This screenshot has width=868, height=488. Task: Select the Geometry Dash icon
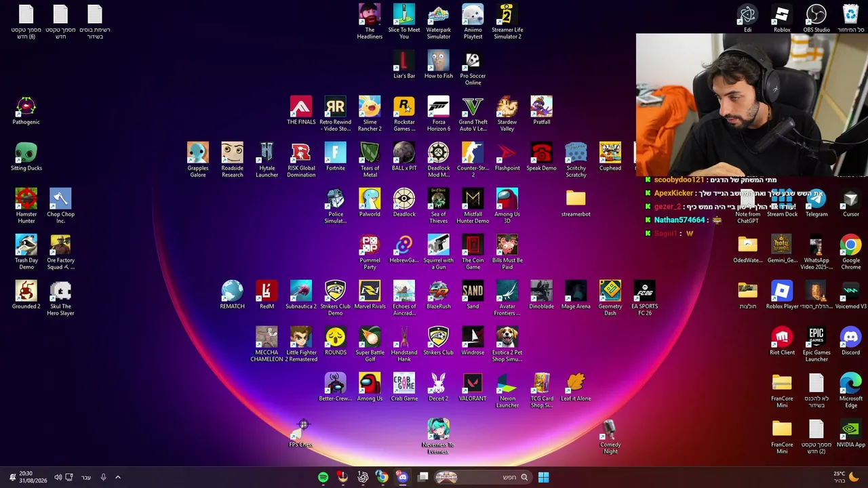pos(610,298)
